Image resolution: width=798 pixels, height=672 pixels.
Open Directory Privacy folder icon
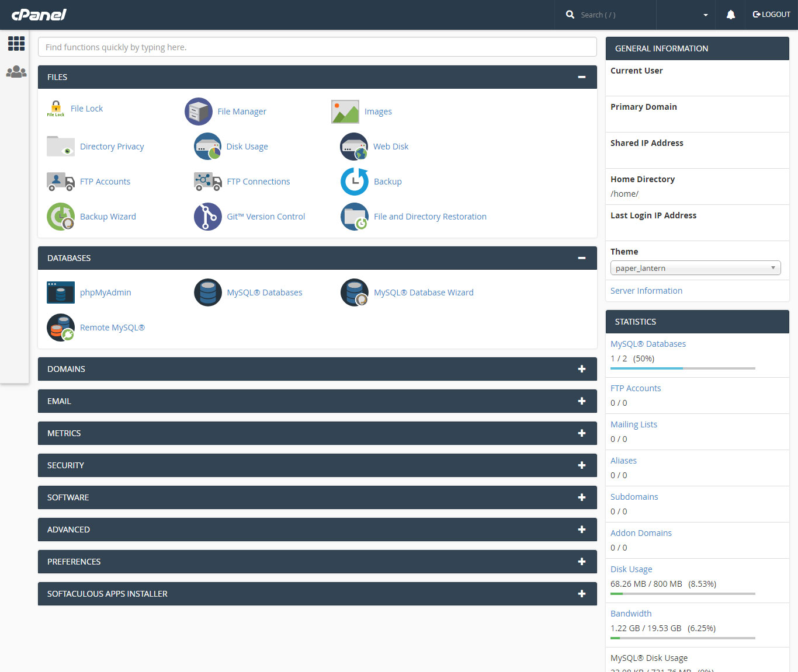(x=61, y=147)
